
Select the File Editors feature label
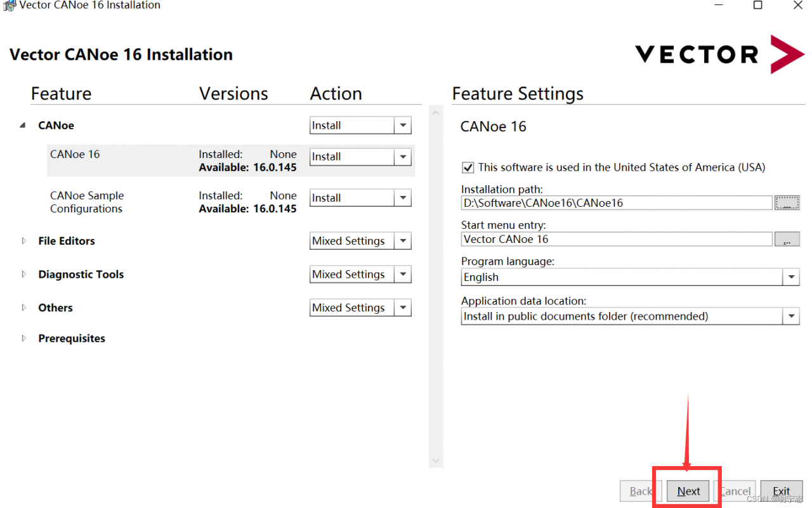(x=67, y=241)
